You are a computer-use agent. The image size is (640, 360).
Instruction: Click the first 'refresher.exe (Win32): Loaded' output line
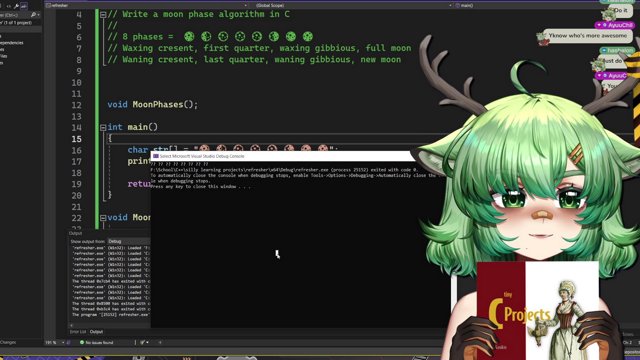click(111, 248)
